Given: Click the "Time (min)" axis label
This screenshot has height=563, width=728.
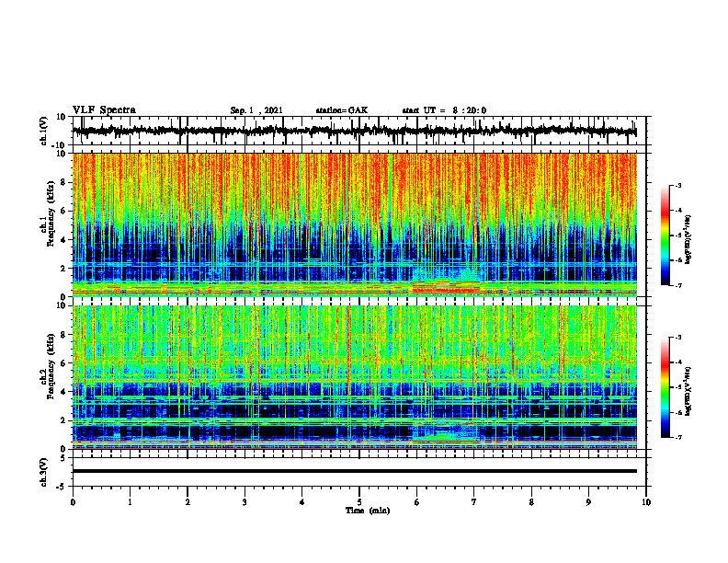Looking at the screenshot, I should (x=368, y=511).
